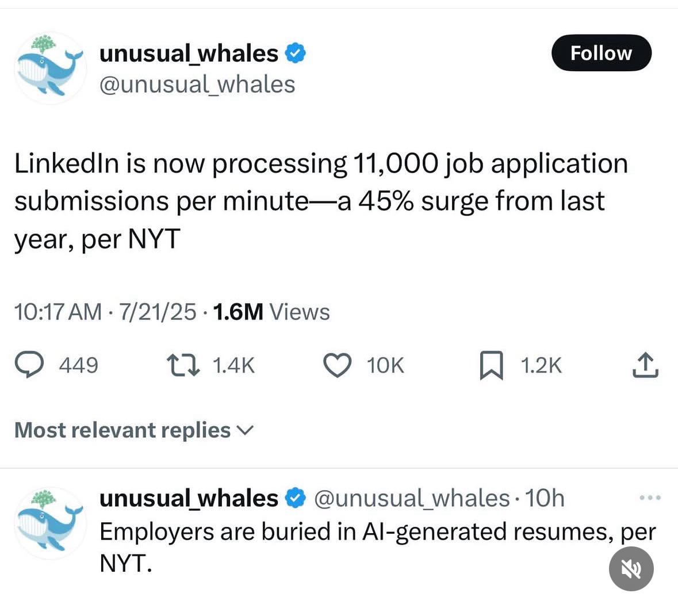Select the repost icon showing 1.4K

(184, 364)
